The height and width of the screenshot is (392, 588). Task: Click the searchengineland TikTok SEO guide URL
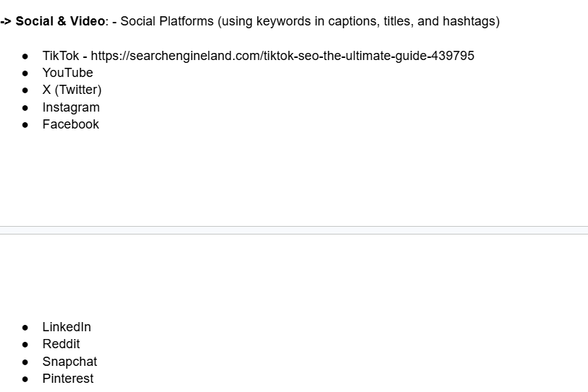pos(283,56)
